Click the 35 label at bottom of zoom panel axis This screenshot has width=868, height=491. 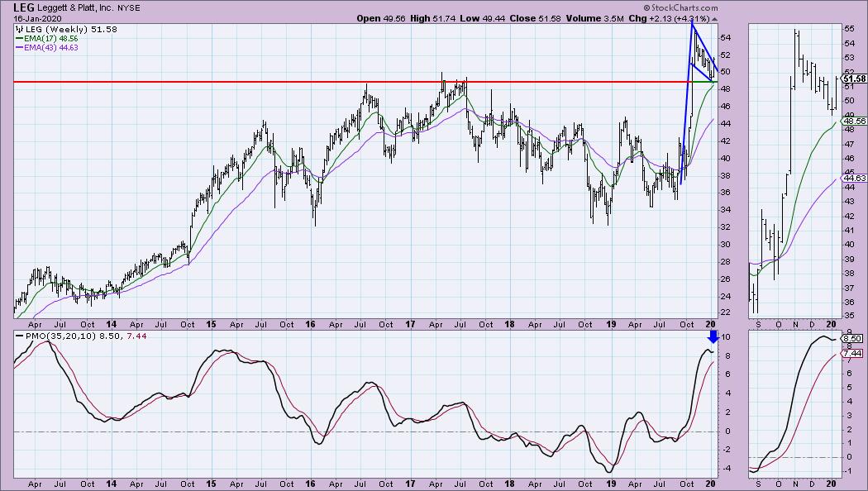coord(849,316)
